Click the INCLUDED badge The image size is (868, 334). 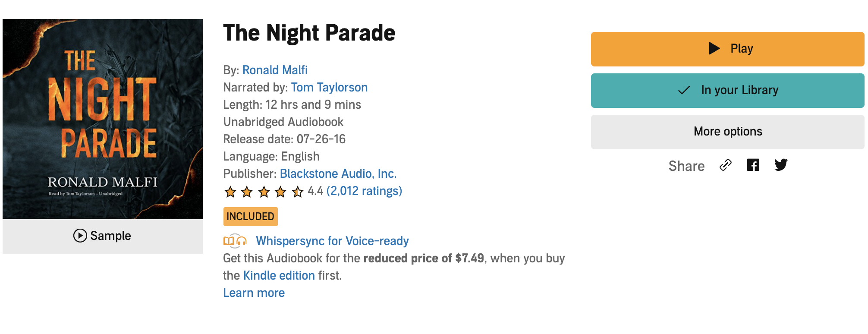pos(250,217)
